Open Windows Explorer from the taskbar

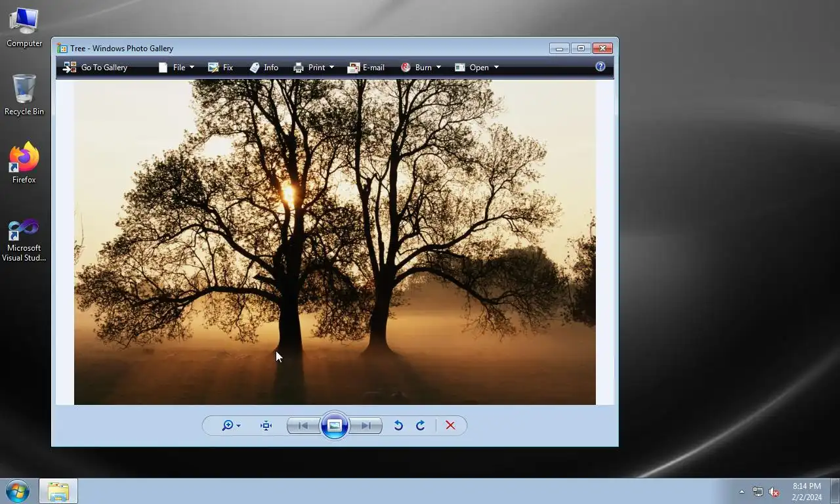pos(58,491)
